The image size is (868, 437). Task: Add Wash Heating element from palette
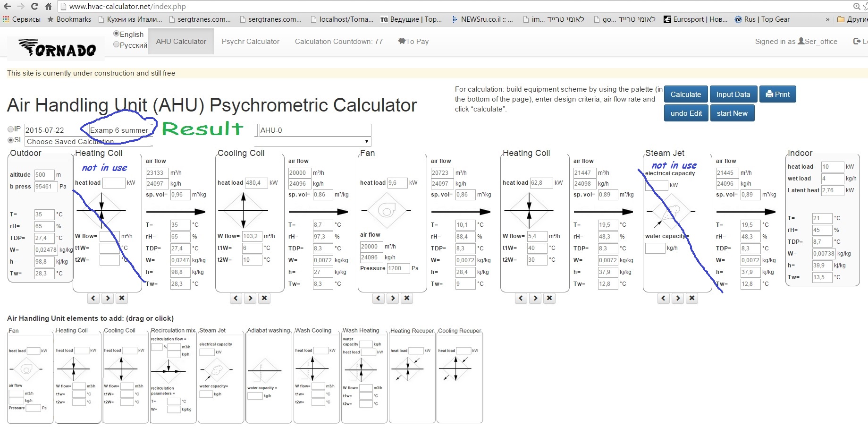pos(364,376)
